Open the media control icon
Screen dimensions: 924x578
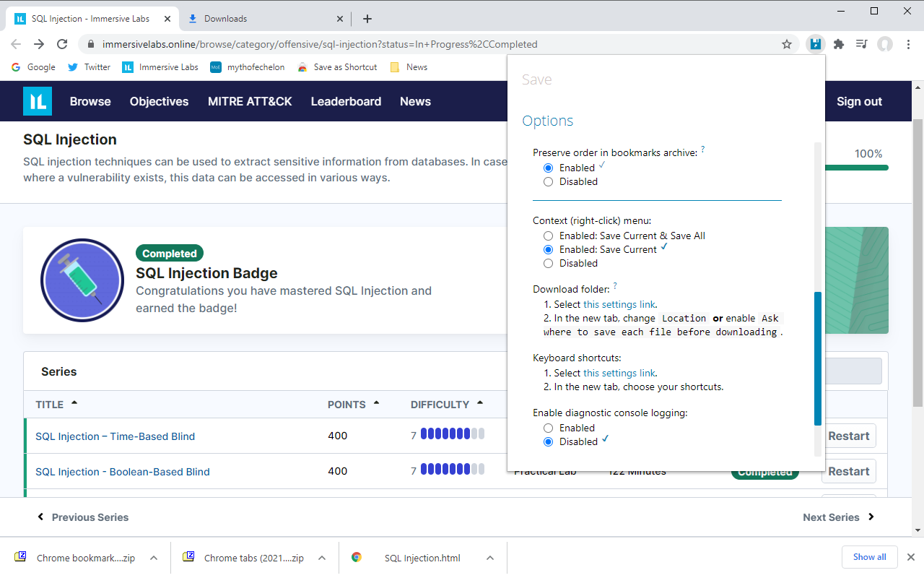[x=861, y=44]
